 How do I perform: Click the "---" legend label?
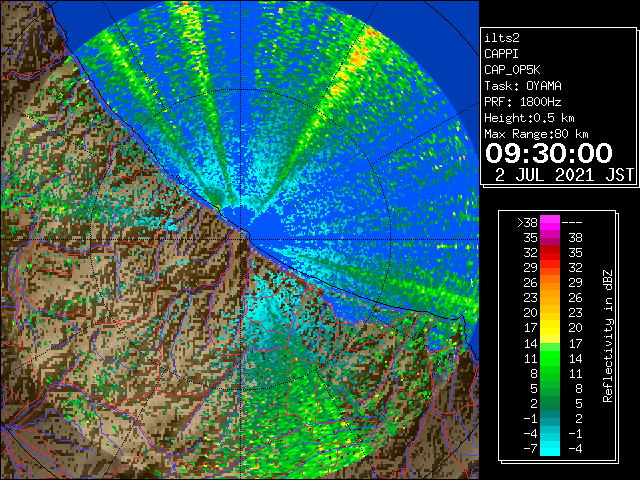572,223
